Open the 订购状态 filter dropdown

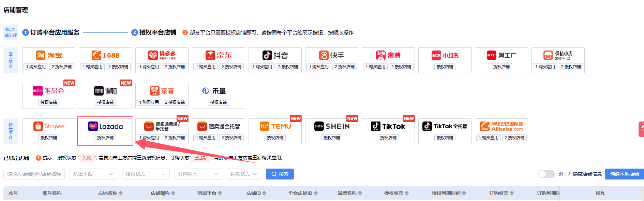[x=198, y=174]
